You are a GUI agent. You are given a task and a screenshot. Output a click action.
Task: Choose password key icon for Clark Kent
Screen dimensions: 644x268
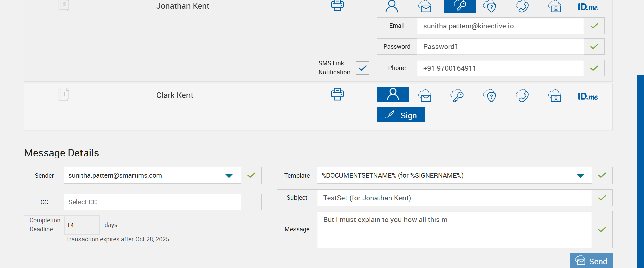[457, 96]
